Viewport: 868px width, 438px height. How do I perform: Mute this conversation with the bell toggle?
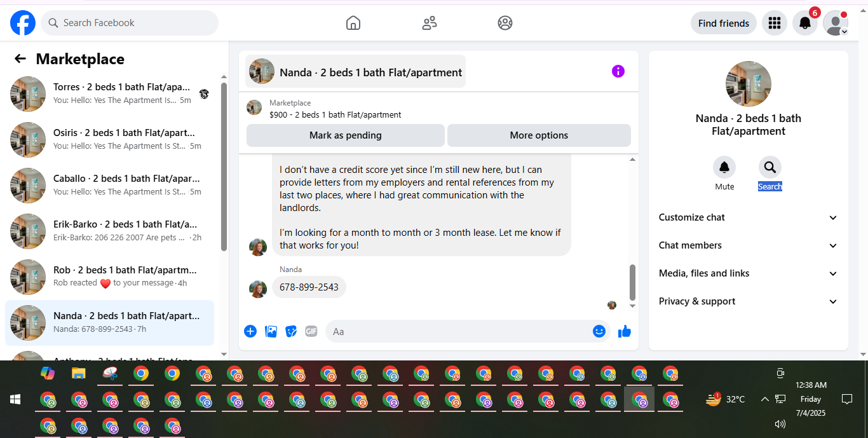click(724, 167)
